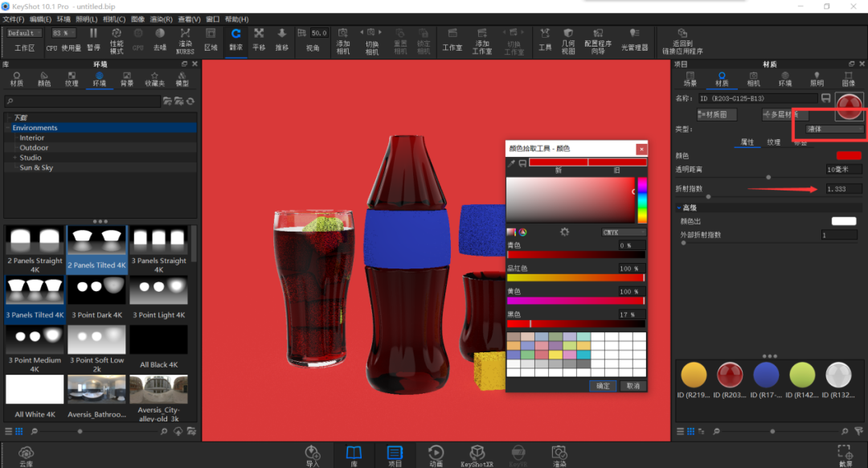Toggle the Pause (暂停) render button
Screen dimensions: 868x468
(93, 40)
